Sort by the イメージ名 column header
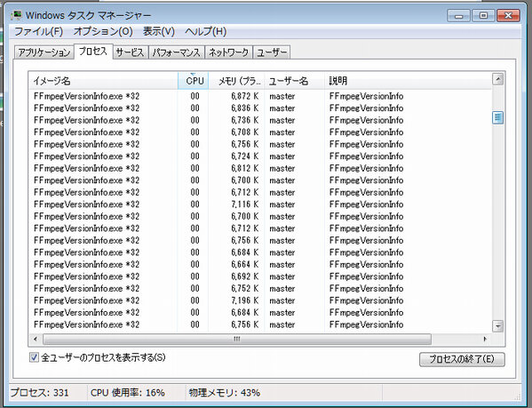The width and height of the screenshot is (532, 408). tap(103, 81)
